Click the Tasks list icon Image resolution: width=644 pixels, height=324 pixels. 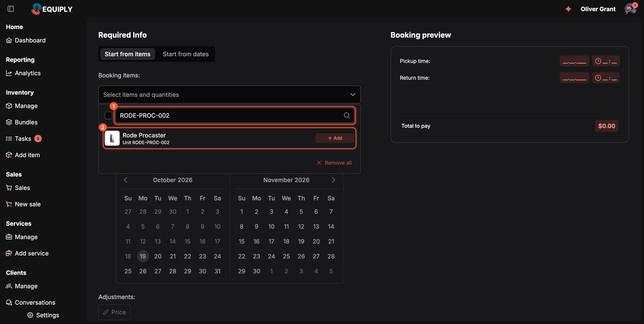click(9, 138)
